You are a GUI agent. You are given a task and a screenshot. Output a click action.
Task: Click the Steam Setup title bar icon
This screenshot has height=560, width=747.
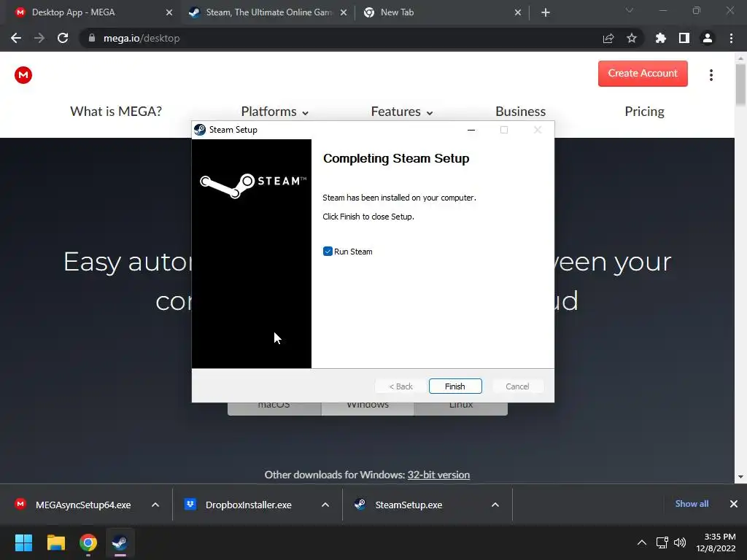point(200,130)
